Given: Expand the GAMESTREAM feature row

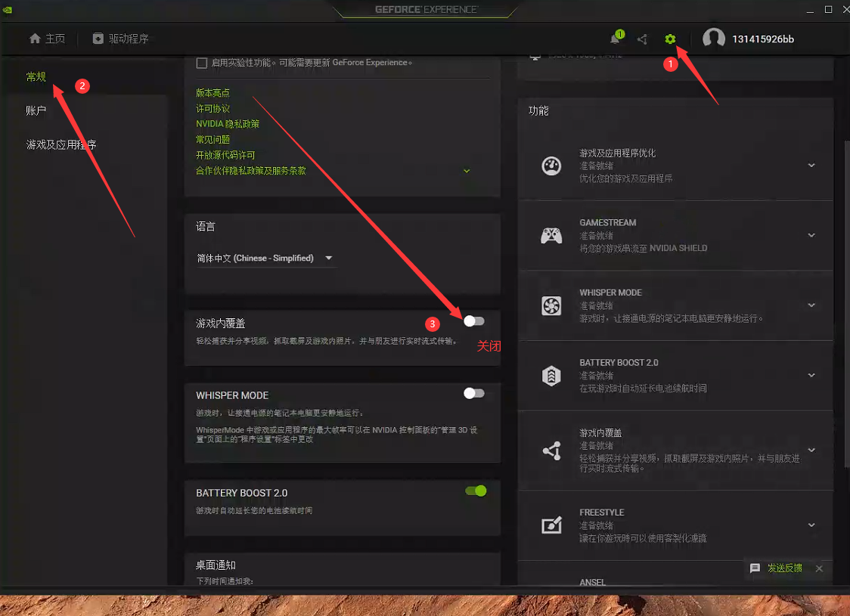Looking at the screenshot, I should point(811,235).
